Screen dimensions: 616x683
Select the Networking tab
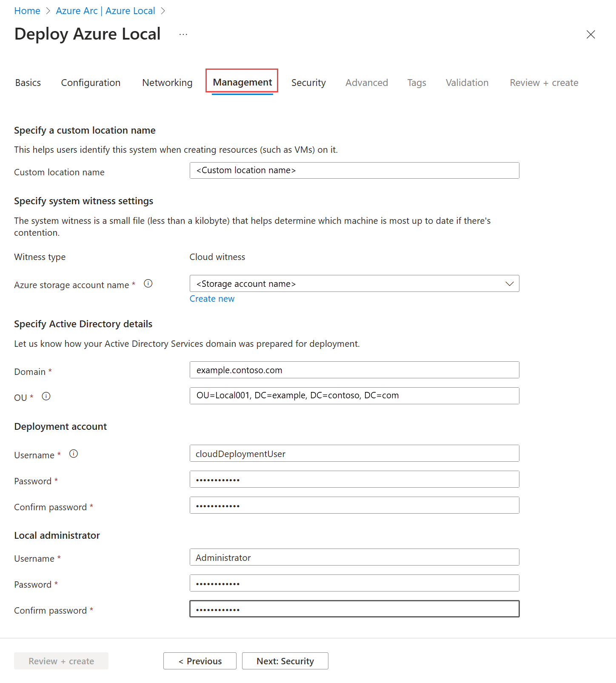click(x=167, y=82)
